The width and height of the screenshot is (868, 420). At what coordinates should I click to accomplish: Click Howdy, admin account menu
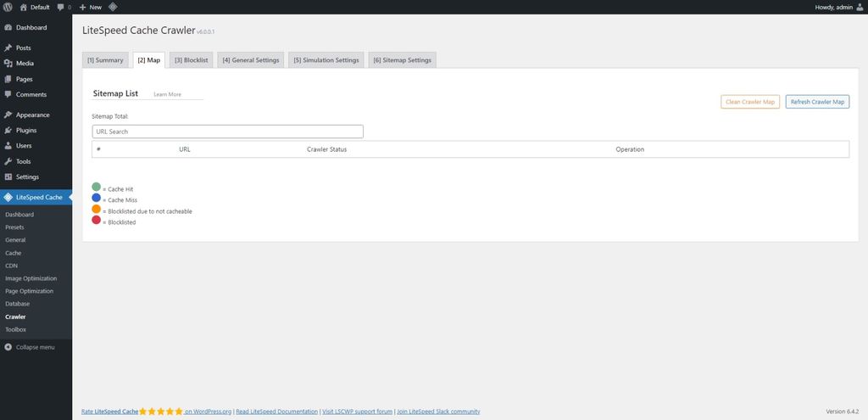point(839,7)
